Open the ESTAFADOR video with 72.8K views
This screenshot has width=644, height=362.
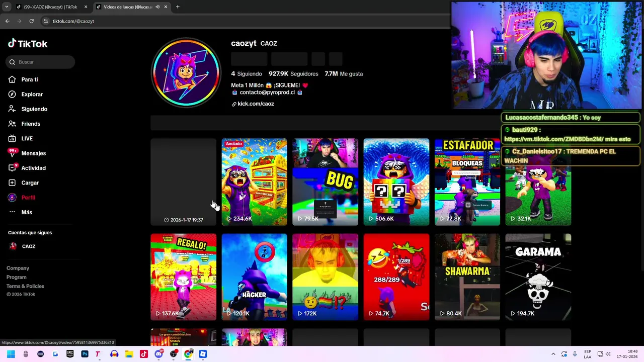click(x=467, y=182)
